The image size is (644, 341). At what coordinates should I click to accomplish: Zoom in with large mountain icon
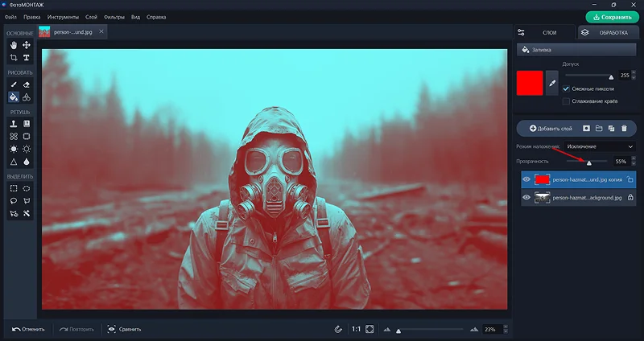click(474, 329)
